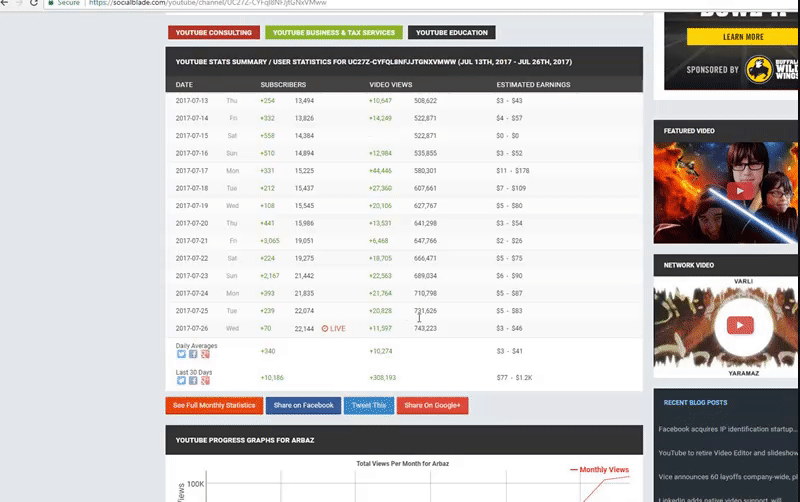The image size is (800, 502).
Task: Click the Share on Facebook button
Action: point(304,406)
